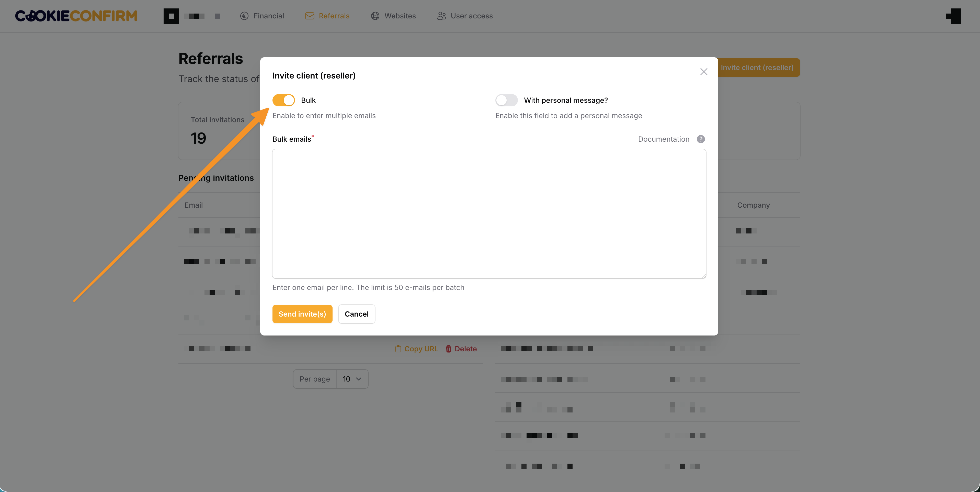
Task: Disable the Bulk toggle
Action: click(283, 100)
